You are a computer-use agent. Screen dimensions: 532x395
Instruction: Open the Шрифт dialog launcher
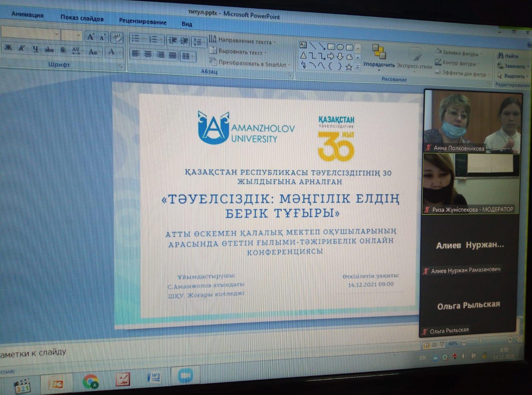coord(121,67)
